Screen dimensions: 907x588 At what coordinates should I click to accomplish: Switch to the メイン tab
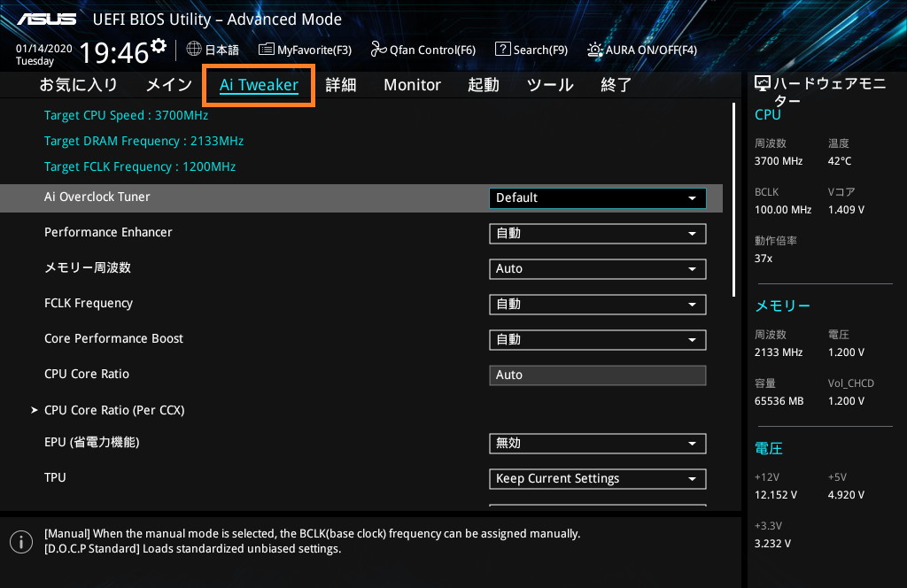[169, 85]
